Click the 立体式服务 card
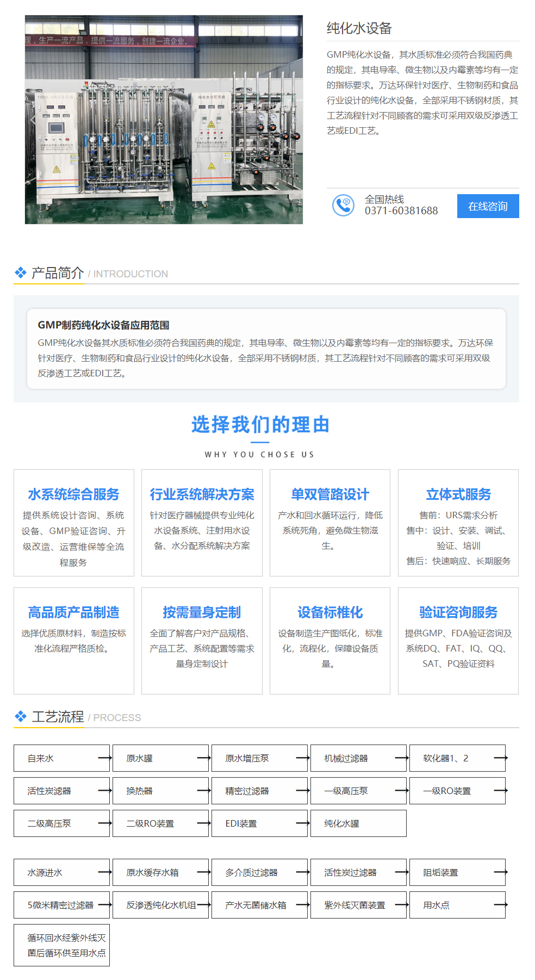 click(458, 523)
